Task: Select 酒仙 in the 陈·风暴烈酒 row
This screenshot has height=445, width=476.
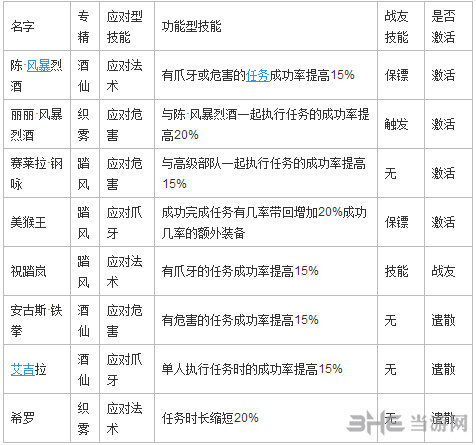Action: coord(83,75)
